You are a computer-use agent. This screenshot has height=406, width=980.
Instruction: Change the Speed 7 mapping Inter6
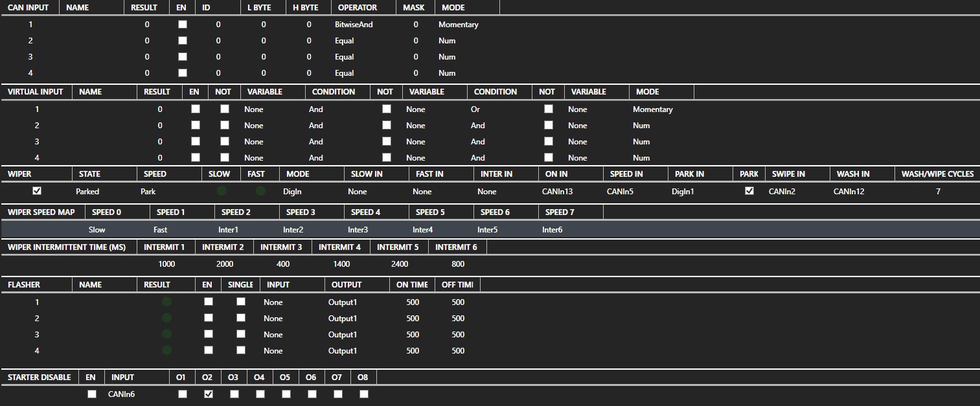pos(552,230)
